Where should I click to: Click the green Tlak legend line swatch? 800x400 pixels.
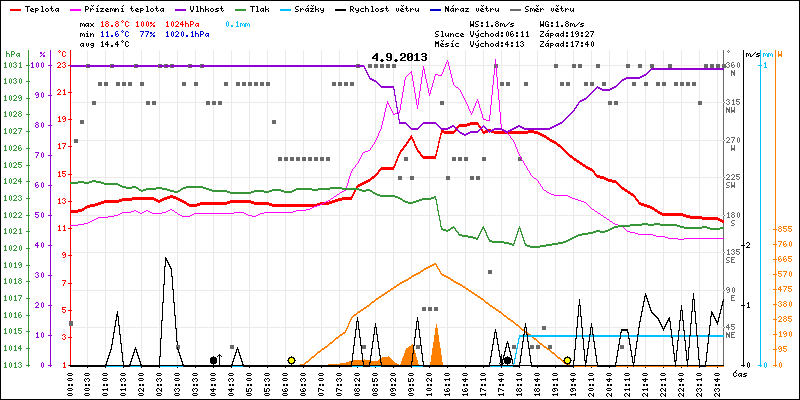tap(238, 10)
